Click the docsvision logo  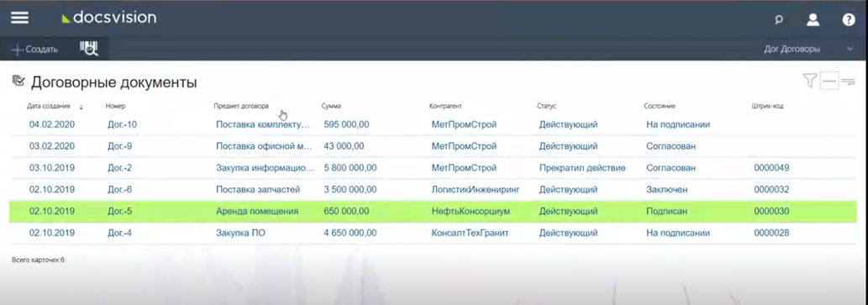[x=109, y=18]
